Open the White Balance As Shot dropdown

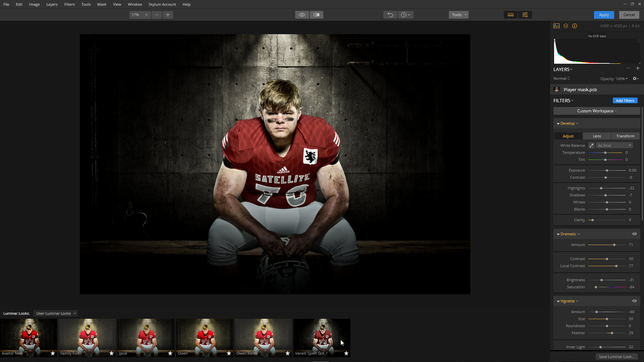tap(614, 145)
